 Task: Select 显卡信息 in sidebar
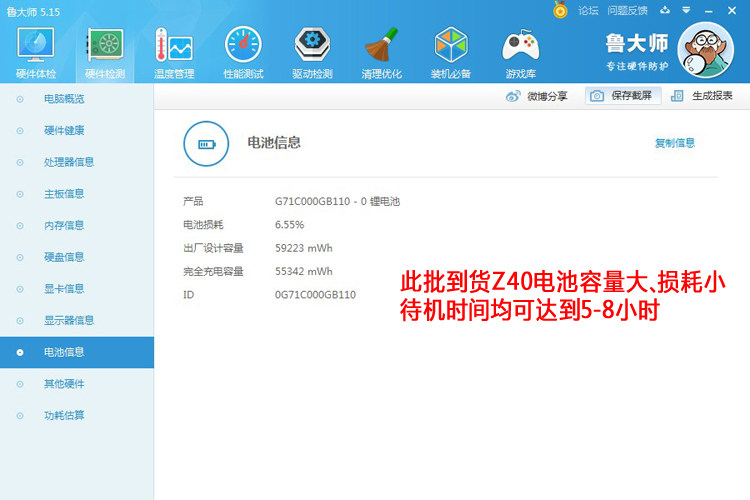click(77, 289)
